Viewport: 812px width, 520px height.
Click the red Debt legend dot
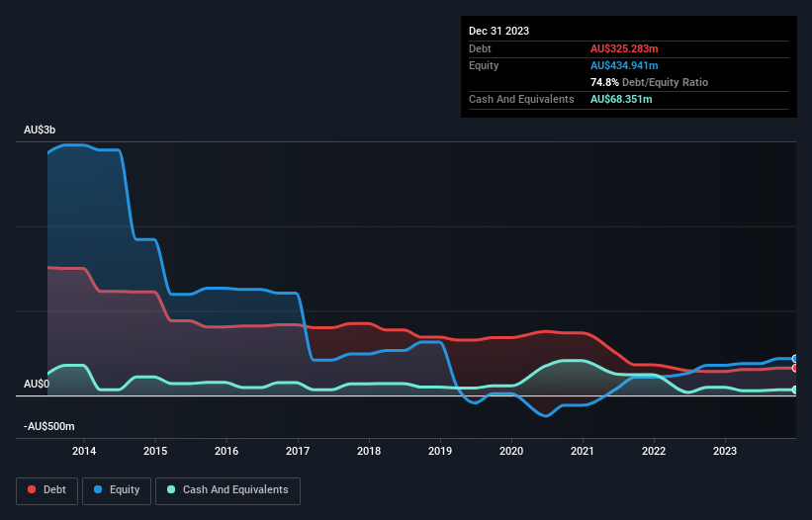[32, 489]
